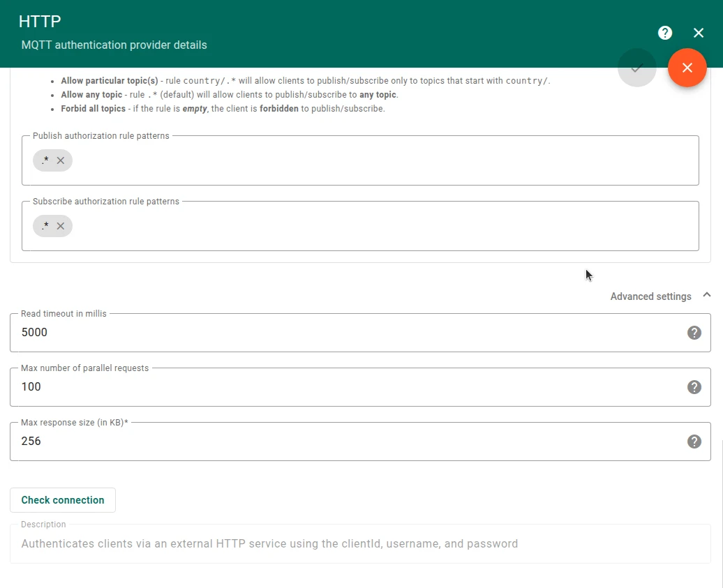Close the HTTP provider details panel
This screenshot has height=588, width=723.
pos(699,33)
